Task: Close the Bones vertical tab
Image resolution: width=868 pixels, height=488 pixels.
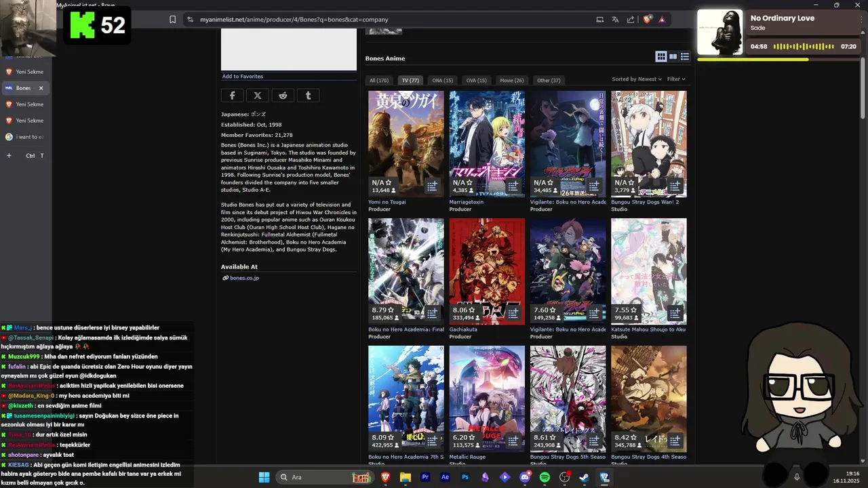Action: tap(41, 88)
